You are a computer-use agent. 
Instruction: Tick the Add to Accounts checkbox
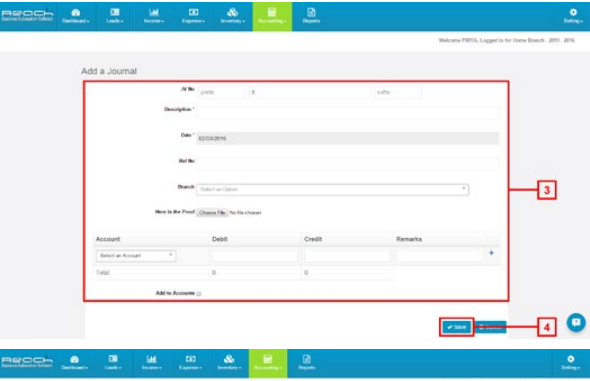pyautogui.click(x=199, y=294)
